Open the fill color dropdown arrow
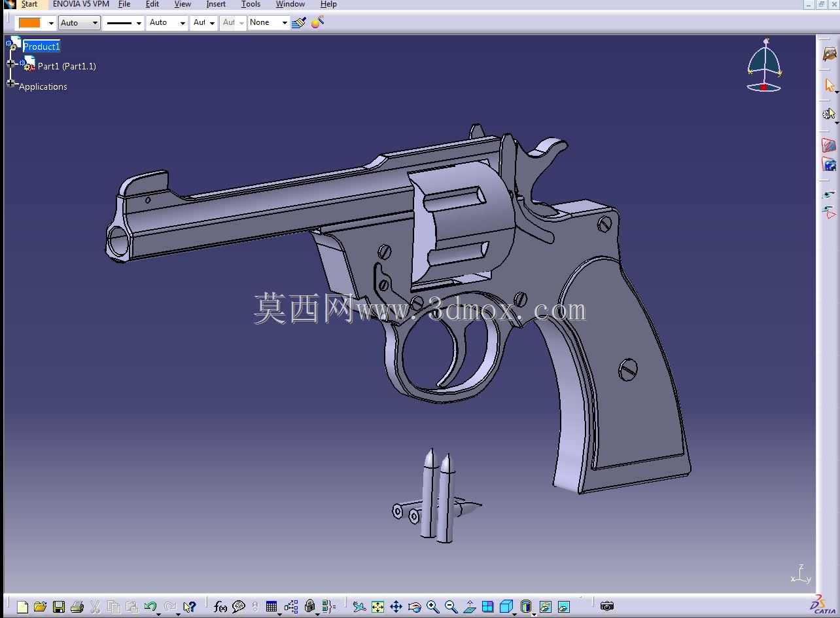This screenshot has width=840, height=618. 51,23
